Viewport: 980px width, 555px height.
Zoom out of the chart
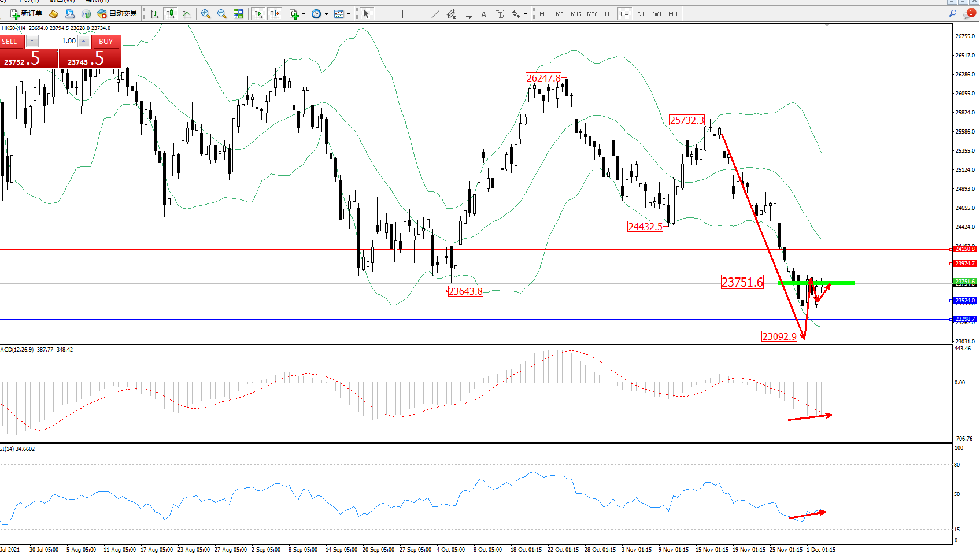[x=221, y=14]
